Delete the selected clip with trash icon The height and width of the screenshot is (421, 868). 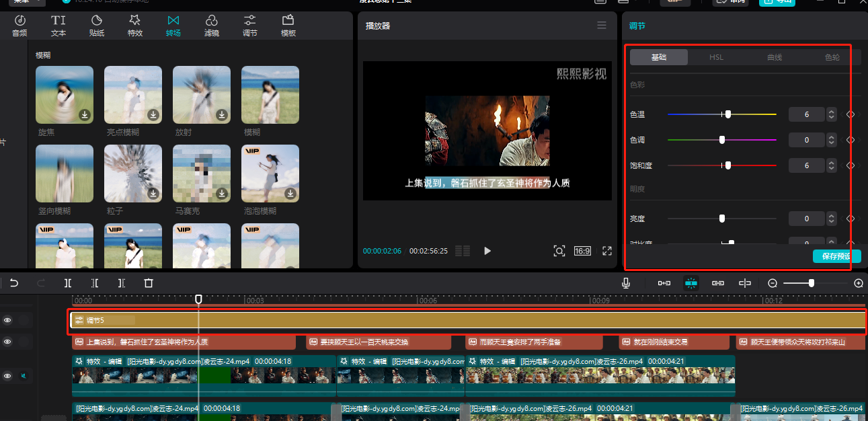(149, 283)
